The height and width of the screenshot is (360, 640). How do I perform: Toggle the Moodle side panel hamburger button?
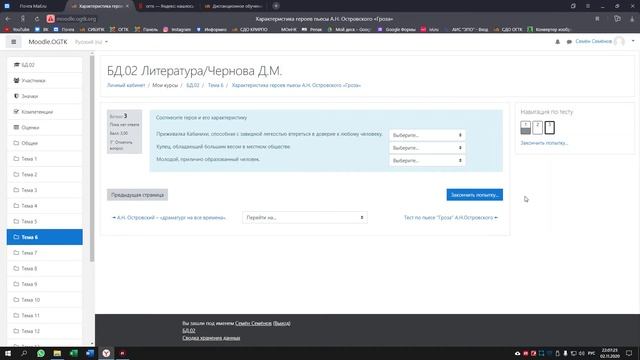[x=13, y=42]
